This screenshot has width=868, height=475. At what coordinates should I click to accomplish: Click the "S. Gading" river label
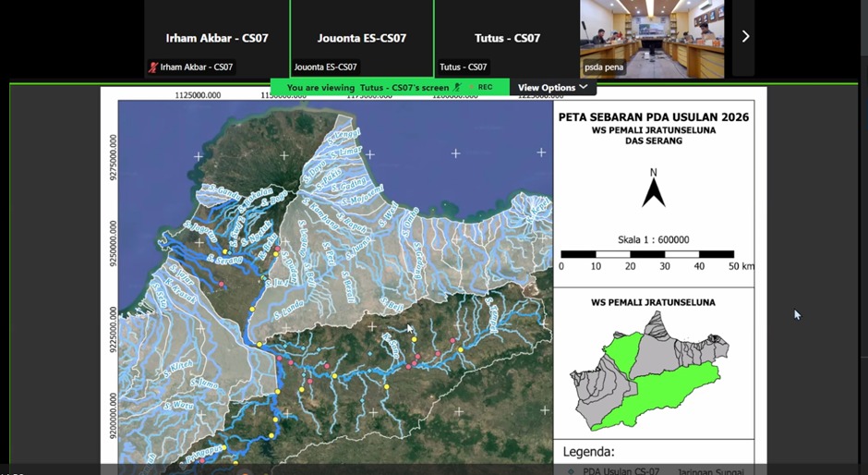(x=349, y=185)
